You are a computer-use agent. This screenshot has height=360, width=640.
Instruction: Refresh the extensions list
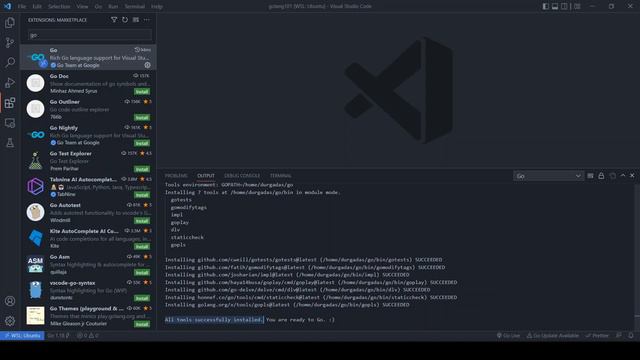(125, 20)
